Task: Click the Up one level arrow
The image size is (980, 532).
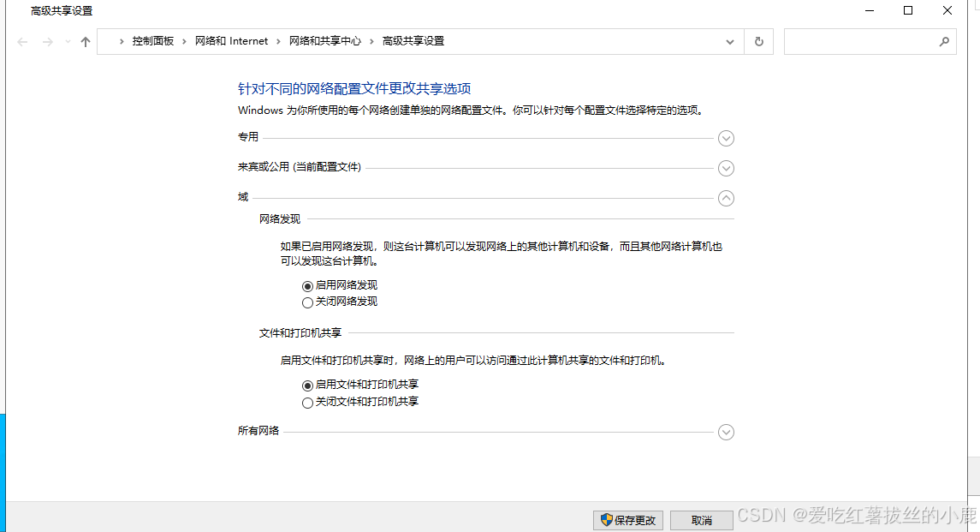Action: [86, 41]
